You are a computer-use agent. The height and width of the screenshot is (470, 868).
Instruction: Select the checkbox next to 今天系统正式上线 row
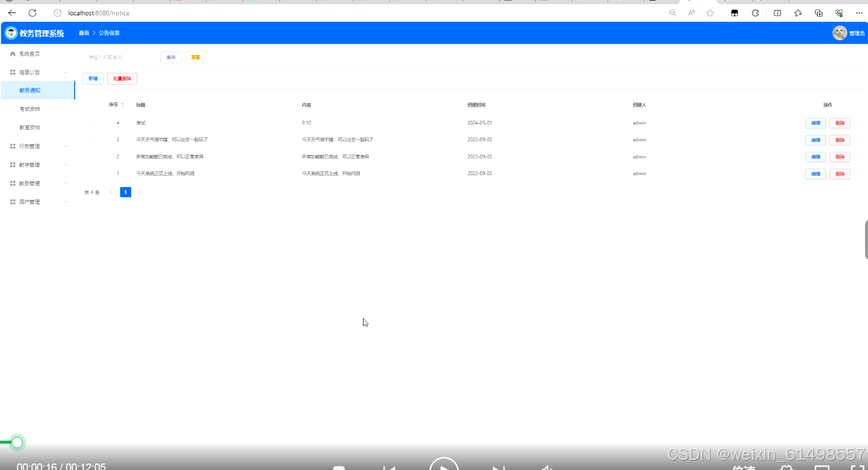(92, 173)
